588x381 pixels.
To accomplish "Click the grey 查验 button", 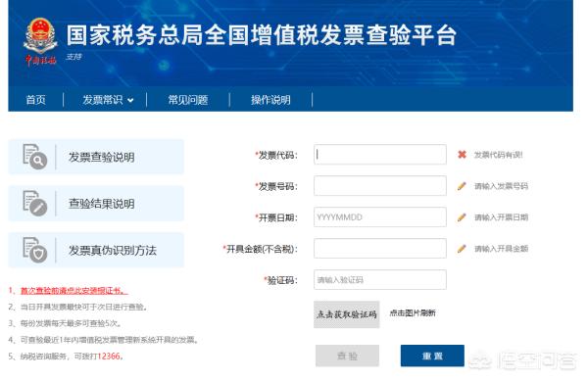I will [x=347, y=356].
